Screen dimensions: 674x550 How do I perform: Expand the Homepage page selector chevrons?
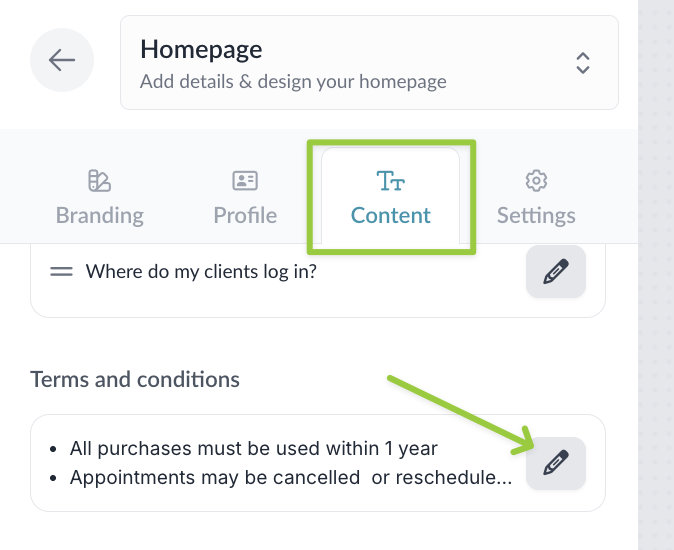click(x=583, y=63)
